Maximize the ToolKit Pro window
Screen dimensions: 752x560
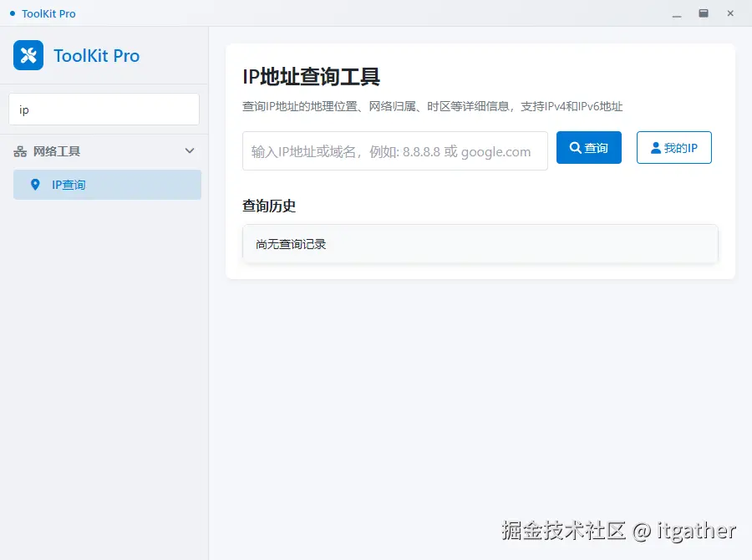click(x=704, y=13)
